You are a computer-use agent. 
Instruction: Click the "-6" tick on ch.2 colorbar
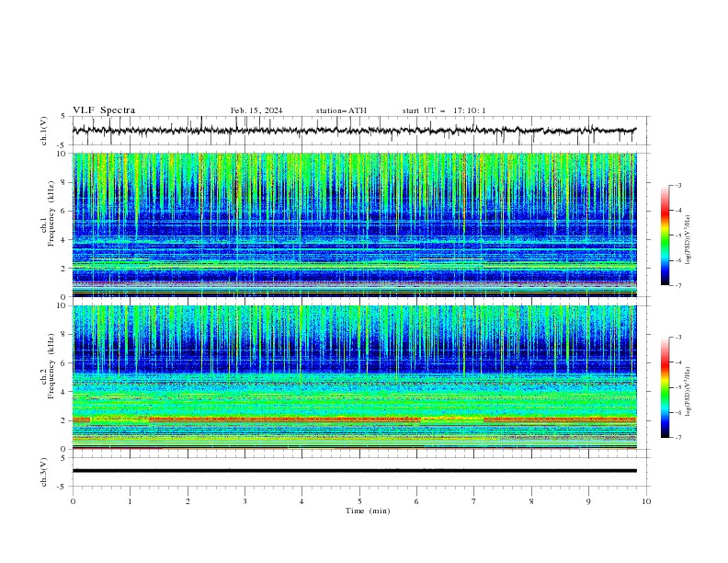click(x=677, y=412)
